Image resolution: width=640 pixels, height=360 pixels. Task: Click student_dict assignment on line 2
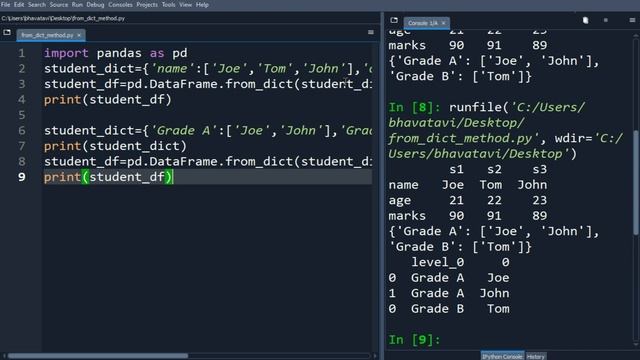(x=208, y=69)
